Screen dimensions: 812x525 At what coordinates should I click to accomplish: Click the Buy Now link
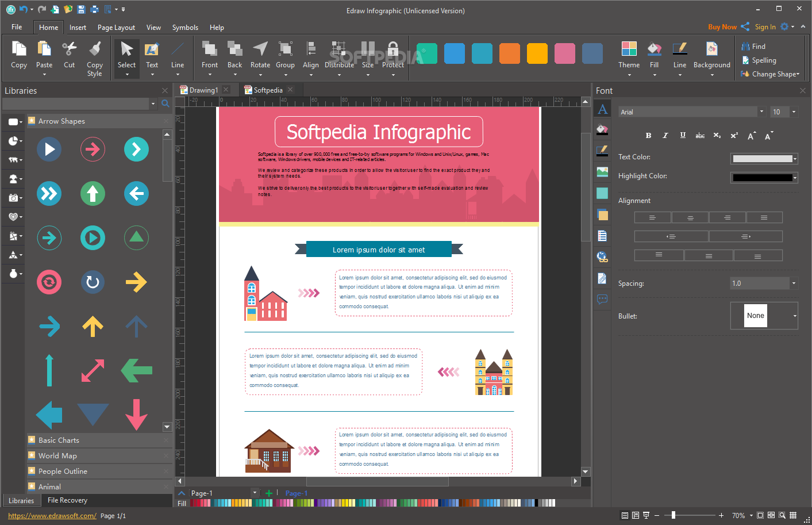(x=722, y=27)
